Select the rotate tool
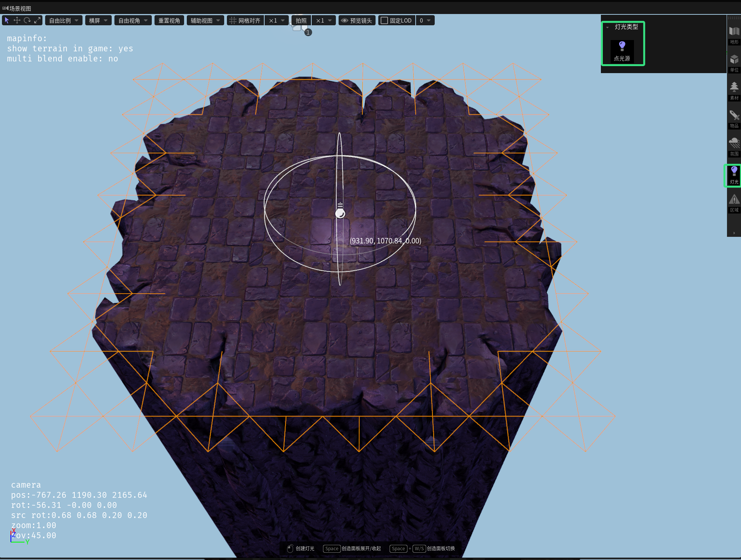Viewport: 741px width, 560px height. click(27, 20)
